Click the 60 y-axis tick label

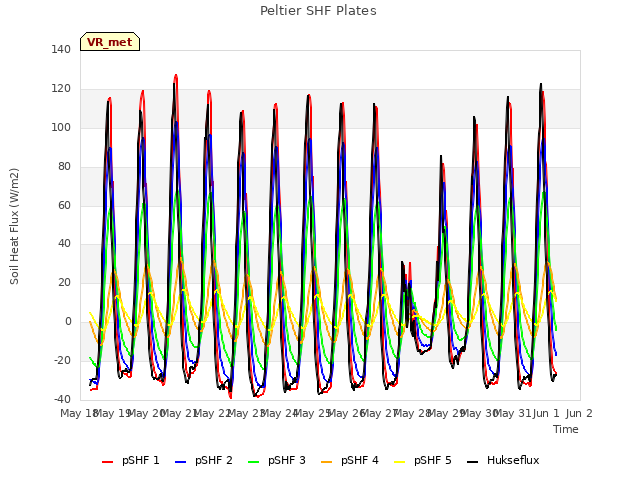tap(64, 205)
